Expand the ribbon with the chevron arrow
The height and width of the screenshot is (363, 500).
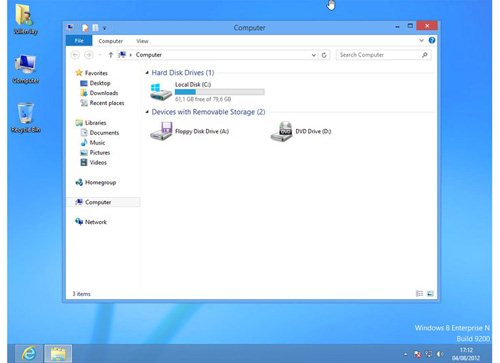421,40
